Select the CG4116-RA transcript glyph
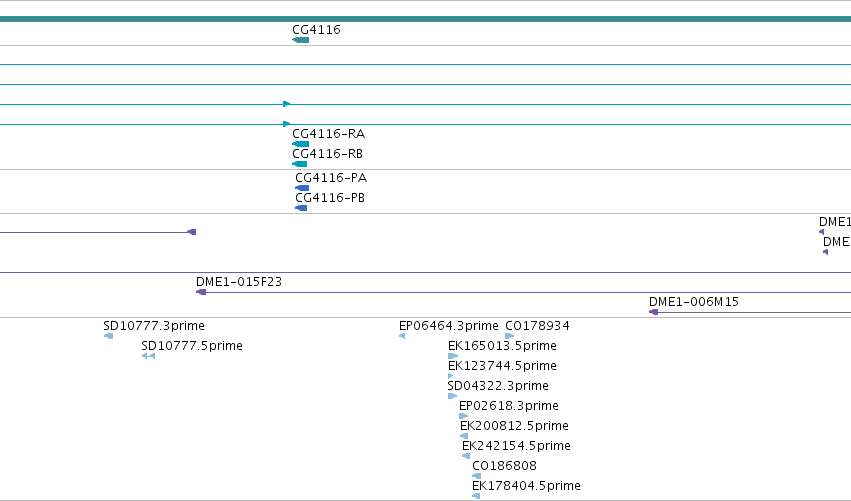 pos(300,144)
